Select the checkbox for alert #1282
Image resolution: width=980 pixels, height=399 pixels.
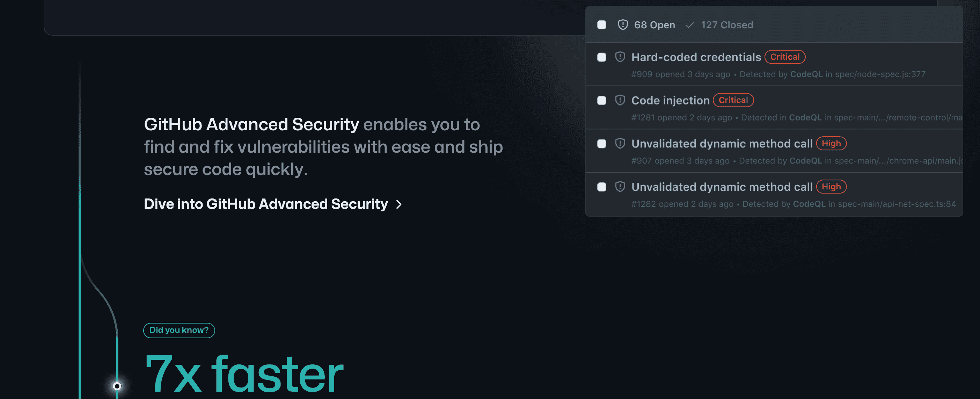(601, 187)
